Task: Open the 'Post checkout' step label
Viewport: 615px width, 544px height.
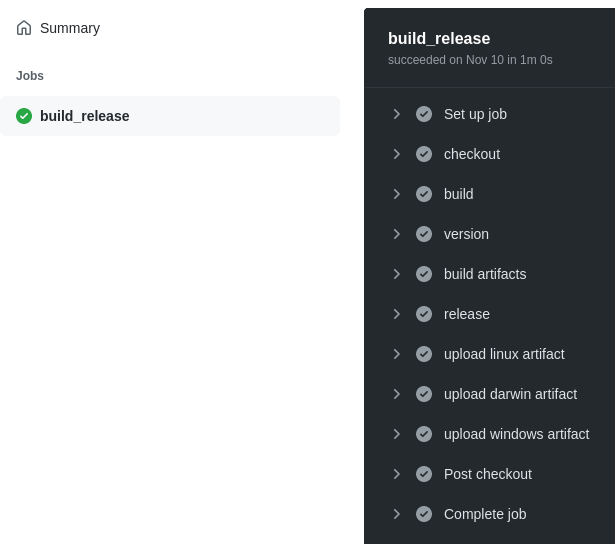Action: pos(488,474)
